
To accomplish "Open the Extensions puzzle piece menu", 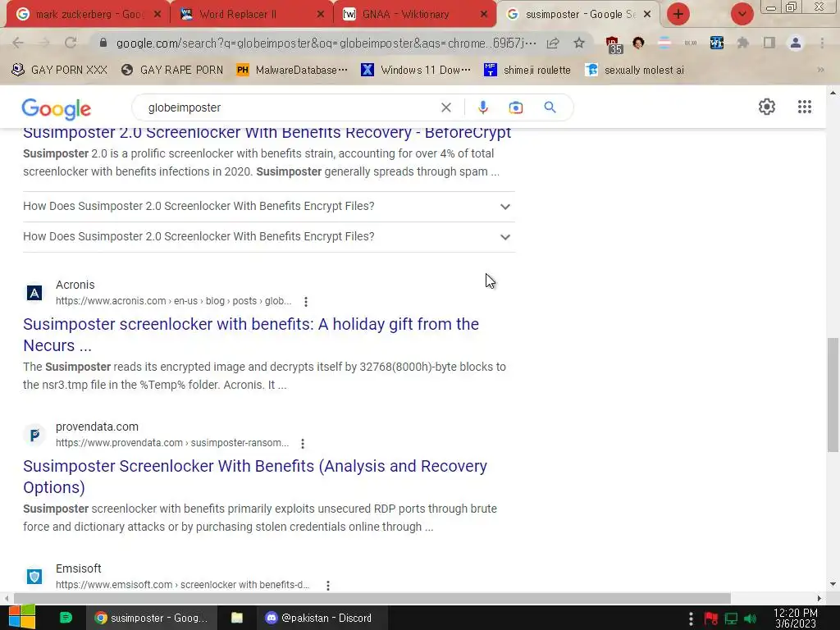I will [743, 43].
